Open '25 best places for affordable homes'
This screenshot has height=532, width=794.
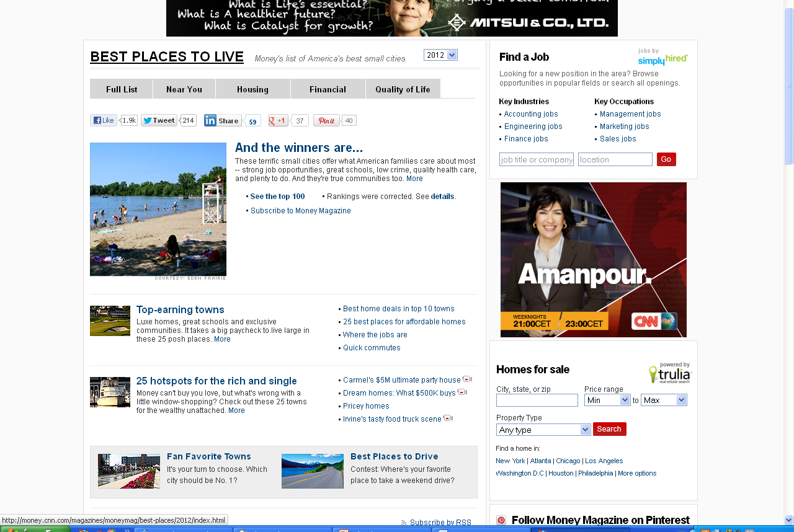pyautogui.click(x=404, y=322)
